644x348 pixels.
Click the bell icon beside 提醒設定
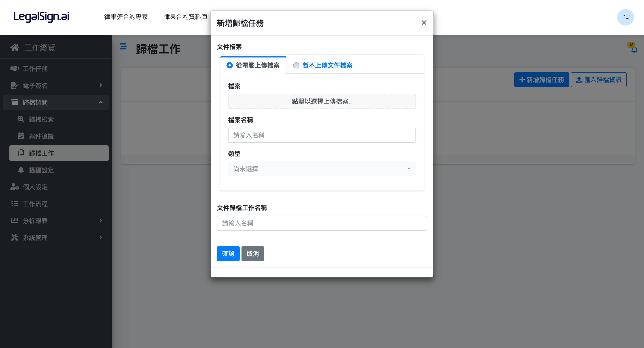tap(21, 170)
